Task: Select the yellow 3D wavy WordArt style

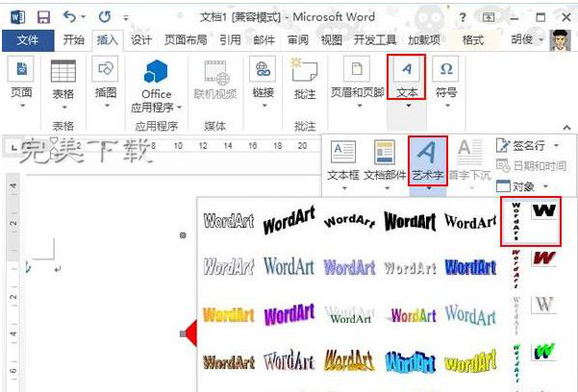Action: click(x=470, y=362)
